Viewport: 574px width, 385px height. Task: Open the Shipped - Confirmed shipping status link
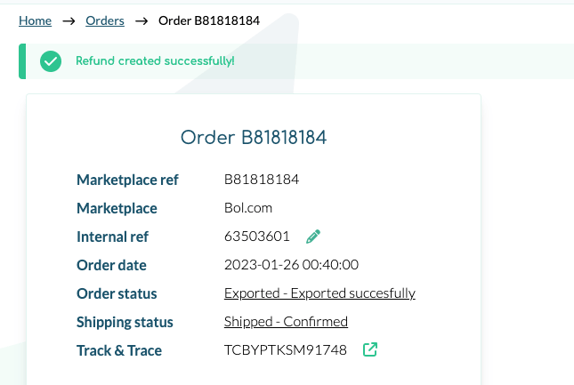click(286, 322)
